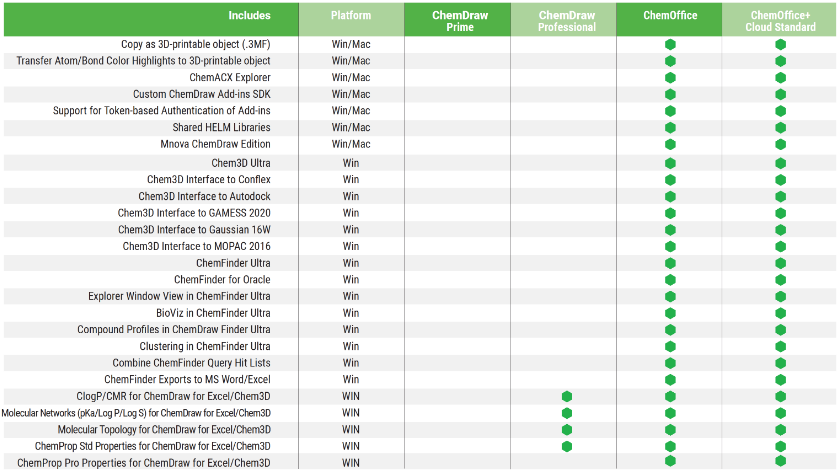
Task: Click ChemOffice hexagon for Transfer Atom/Bond Color Highlights
Action: tap(670, 61)
